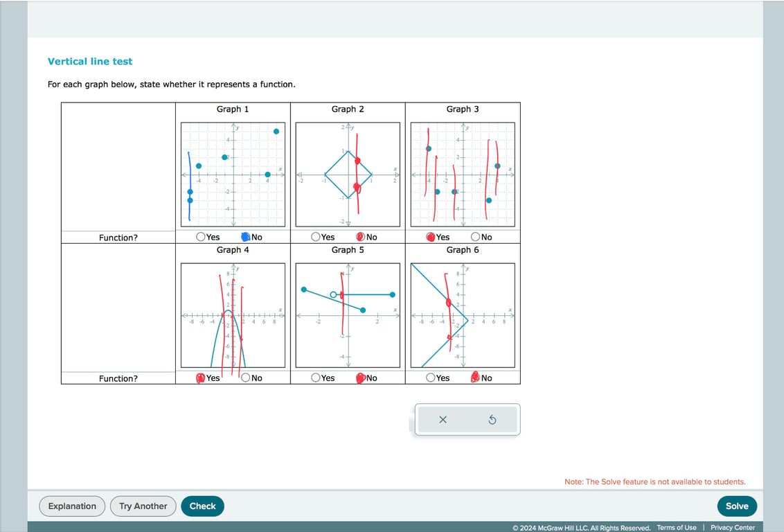
Task: Click the undo reset arrow icon
Action: coord(492,420)
